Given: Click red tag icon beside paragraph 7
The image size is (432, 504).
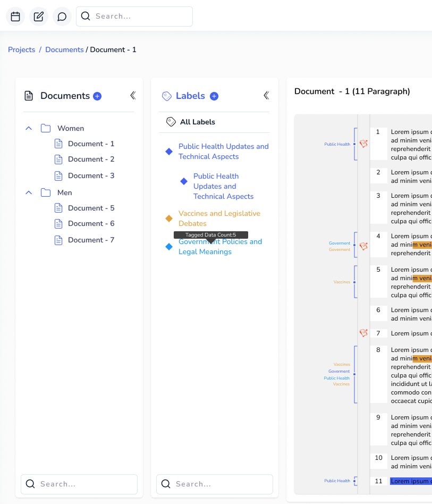Looking at the screenshot, I should (363, 333).
